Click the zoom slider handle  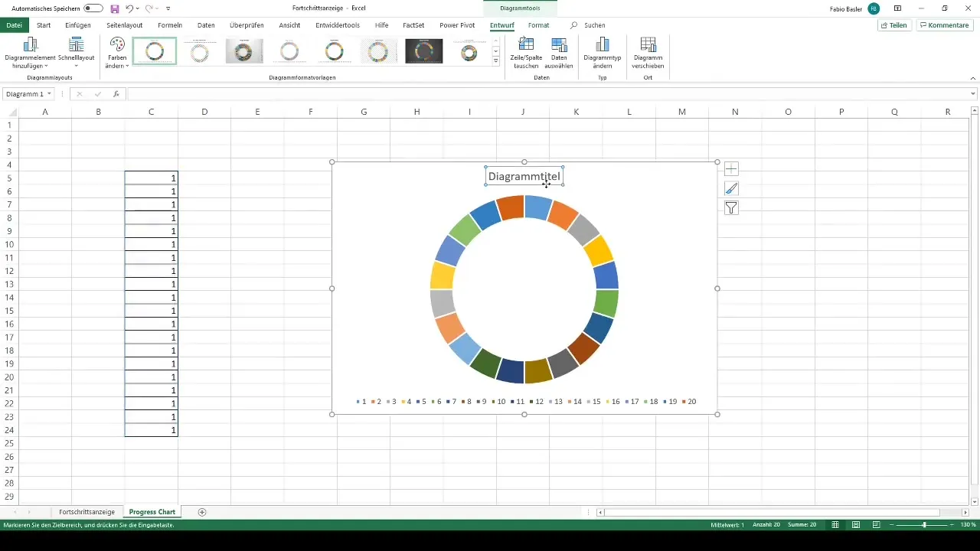[x=925, y=525]
